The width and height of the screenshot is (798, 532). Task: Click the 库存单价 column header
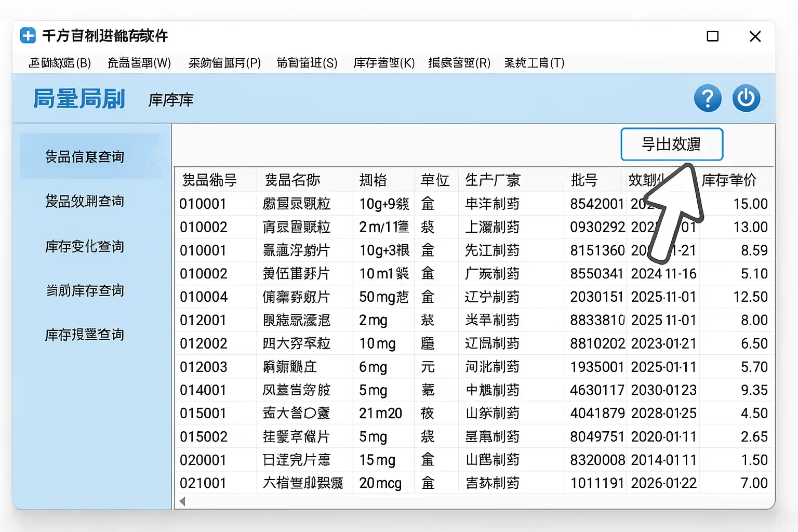coord(729,180)
